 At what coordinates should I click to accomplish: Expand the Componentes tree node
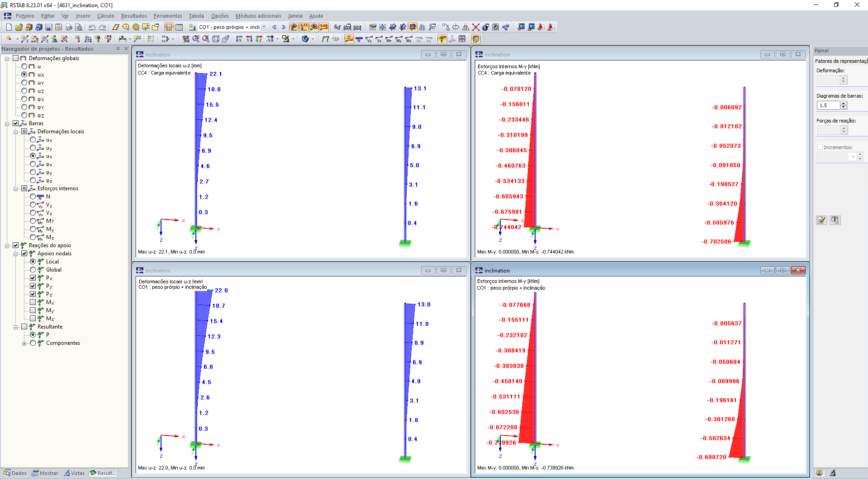click(24, 343)
